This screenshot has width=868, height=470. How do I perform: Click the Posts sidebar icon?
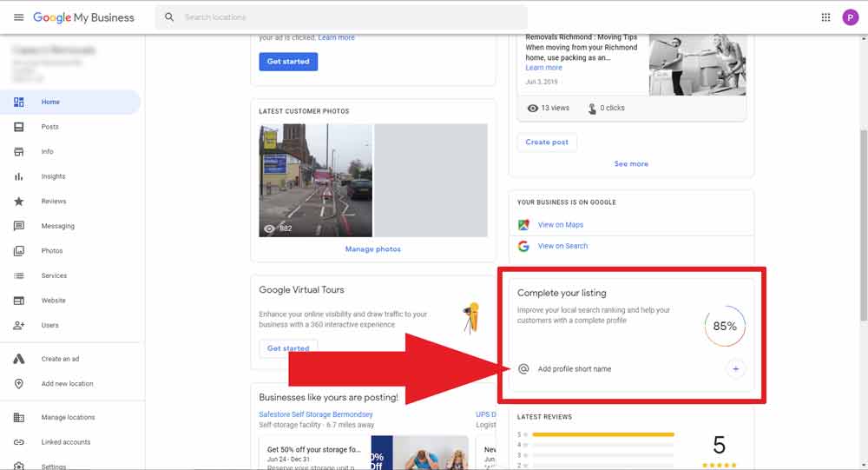tap(19, 127)
